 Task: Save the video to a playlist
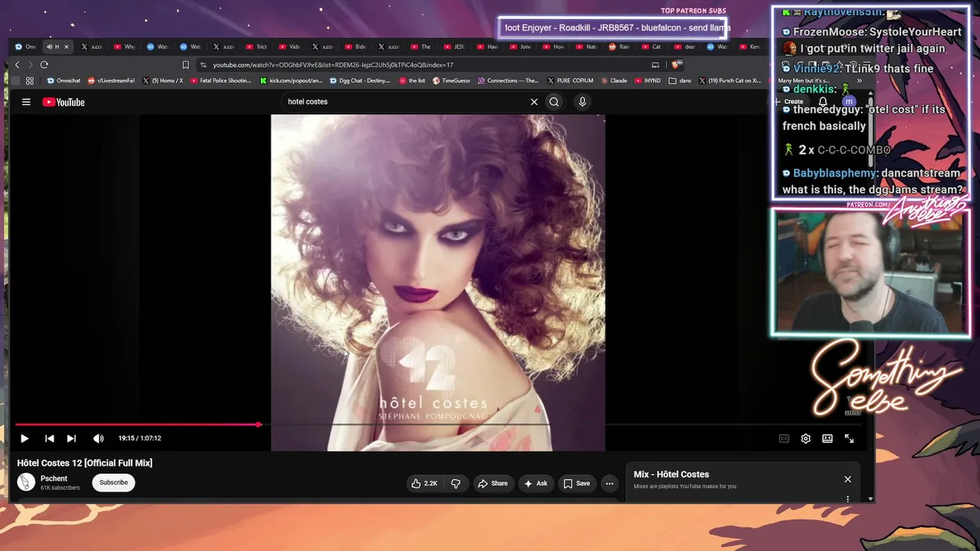click(x=577, y=484)
